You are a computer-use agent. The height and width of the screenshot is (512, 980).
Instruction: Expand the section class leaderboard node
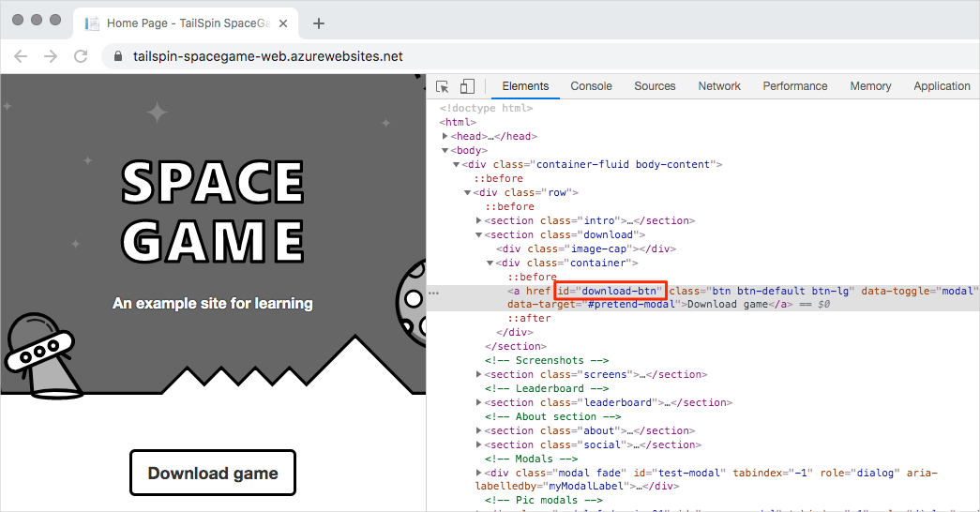[479, 402]
